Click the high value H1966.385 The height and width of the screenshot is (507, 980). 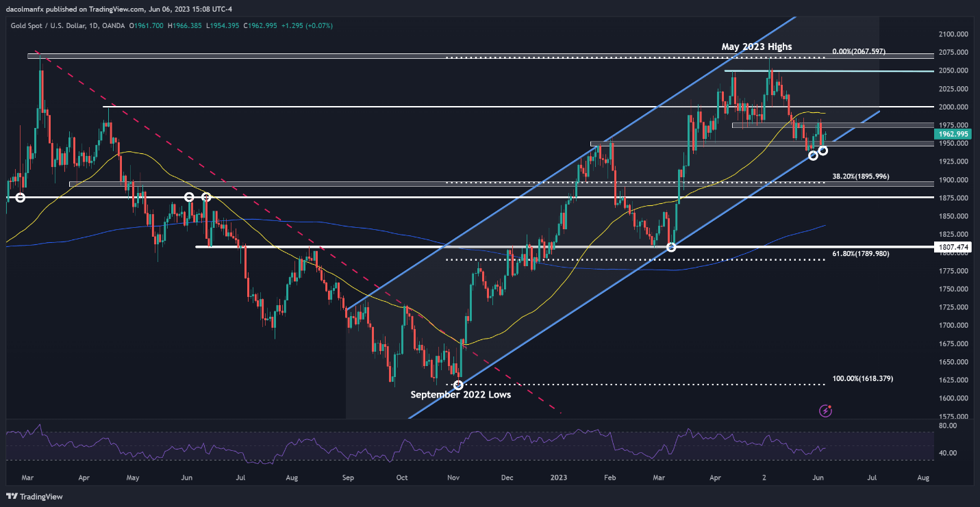[x=185, y=25]
